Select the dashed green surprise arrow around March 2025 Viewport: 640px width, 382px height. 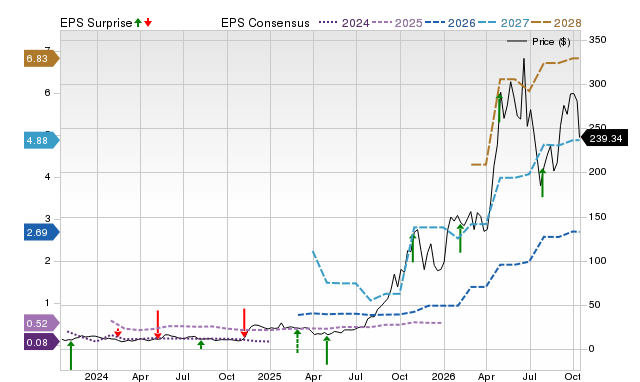pyautogui.click(x=298, y=341)
